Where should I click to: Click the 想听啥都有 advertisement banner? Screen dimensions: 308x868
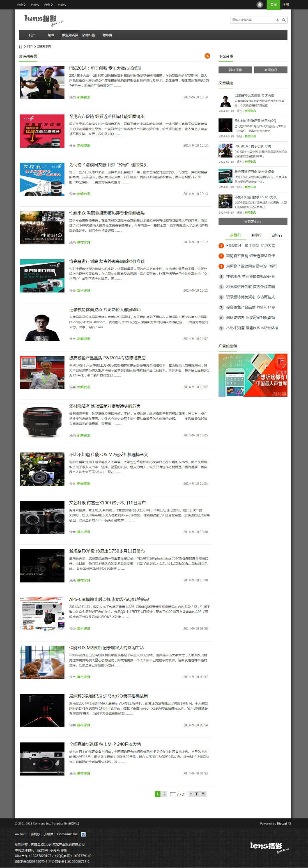(253, 375)
